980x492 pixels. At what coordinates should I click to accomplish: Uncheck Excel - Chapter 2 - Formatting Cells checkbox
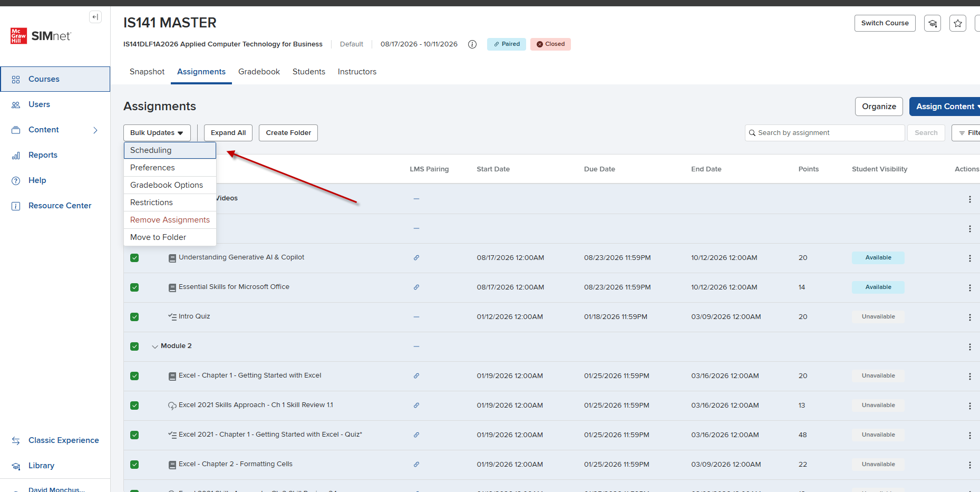pos(134,465)
